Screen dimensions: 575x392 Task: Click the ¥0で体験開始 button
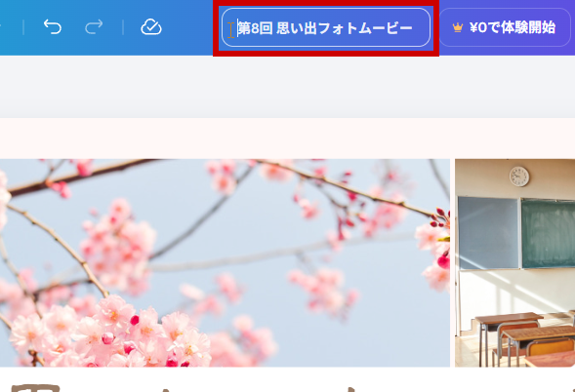pyautogui.click(x=505, y=27)
